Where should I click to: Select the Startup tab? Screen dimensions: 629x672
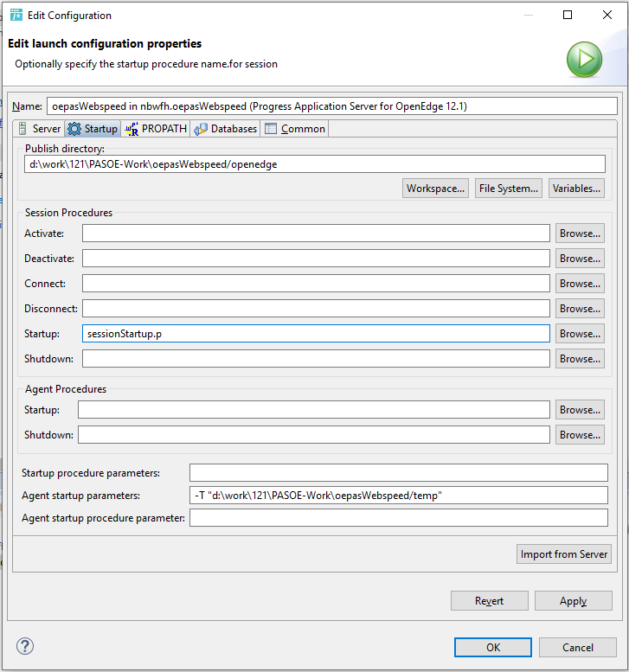pos(93,129)
